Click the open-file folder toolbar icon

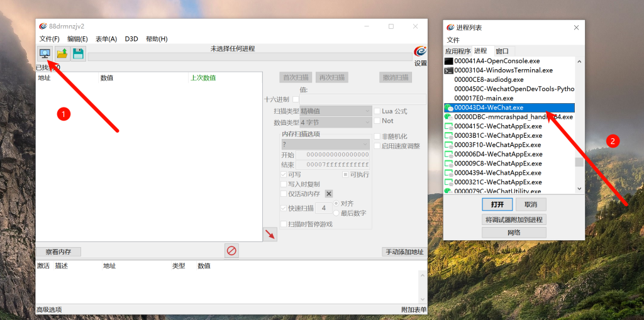(x=62, y=53)
